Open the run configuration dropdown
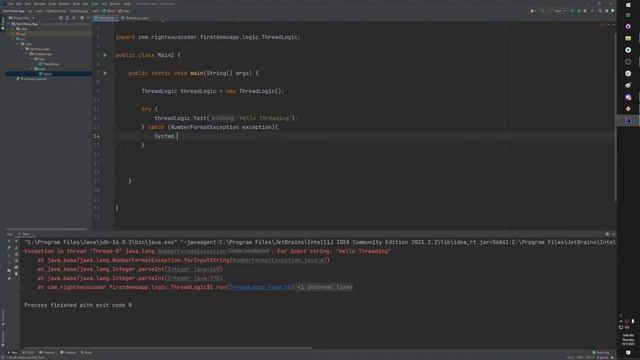Image resolution: width=640 pixels, height=360 pixels. 559,11
